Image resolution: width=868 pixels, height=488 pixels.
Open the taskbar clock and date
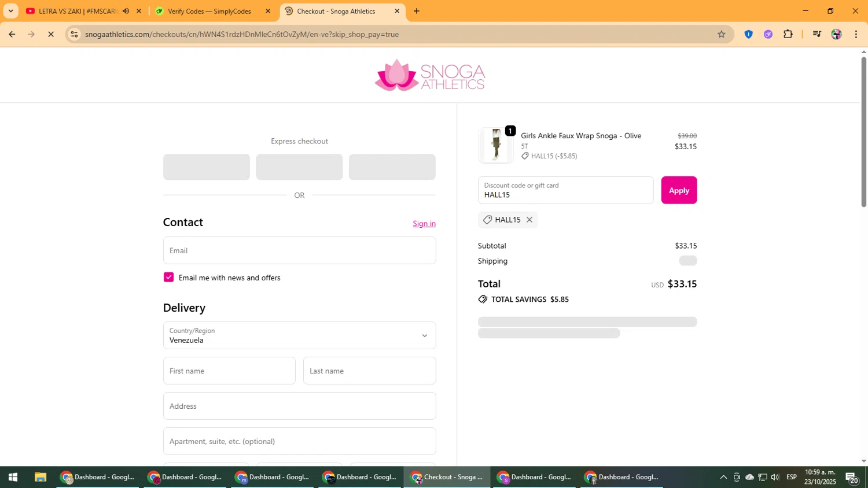pyautogui.click(x=820, y=477)
